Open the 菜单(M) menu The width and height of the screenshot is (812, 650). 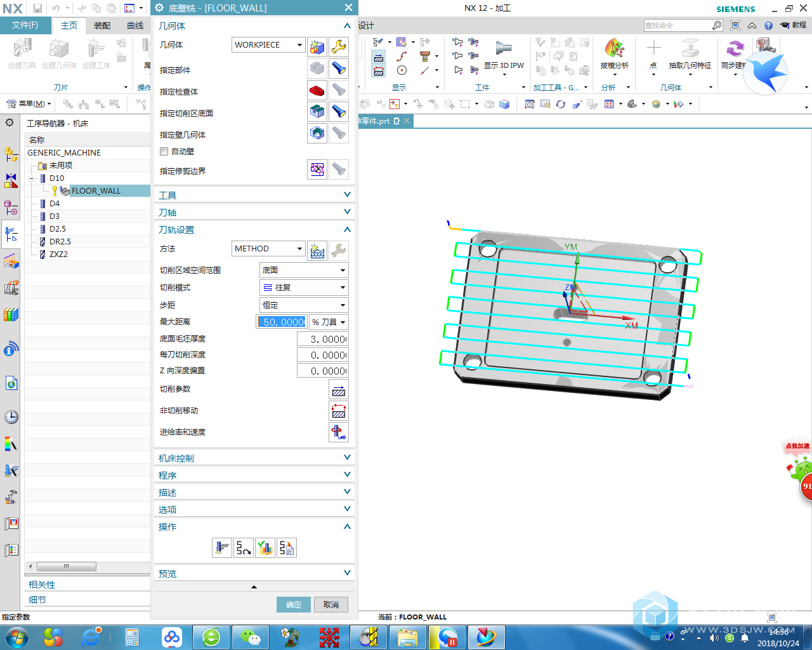tap(29, 103)
